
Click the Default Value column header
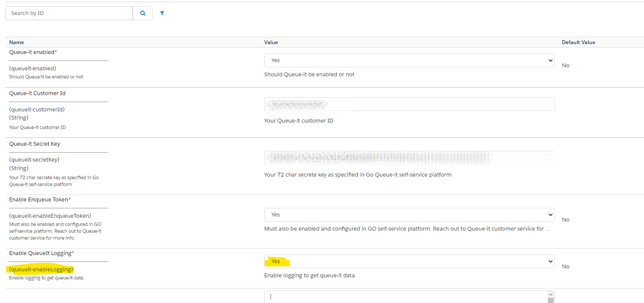coord(578,42)
